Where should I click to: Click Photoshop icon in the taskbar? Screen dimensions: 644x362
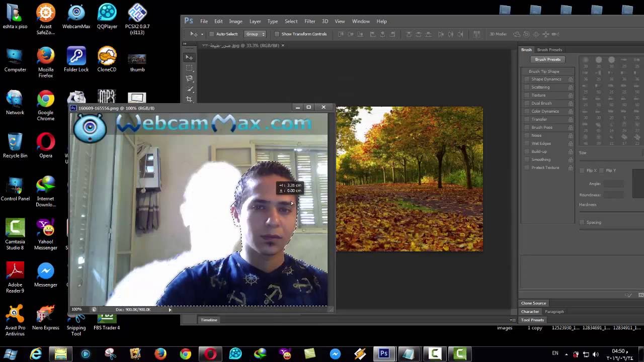384,353
